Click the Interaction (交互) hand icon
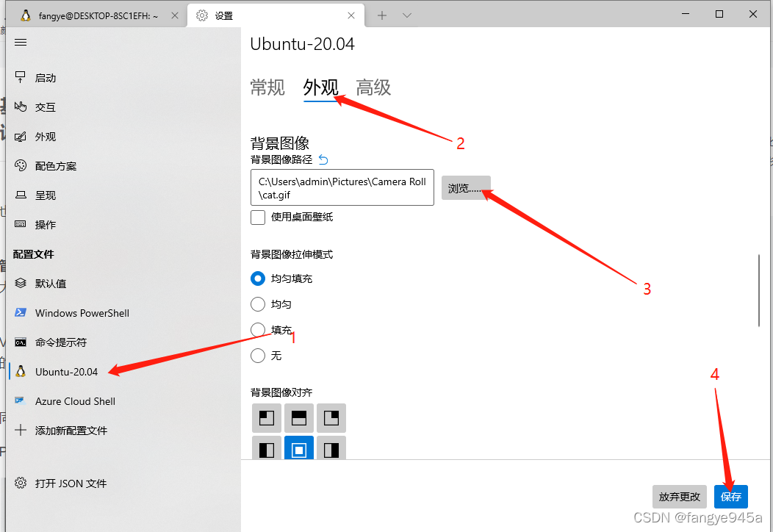Screen dimensions: 773x532 (21, 107)
